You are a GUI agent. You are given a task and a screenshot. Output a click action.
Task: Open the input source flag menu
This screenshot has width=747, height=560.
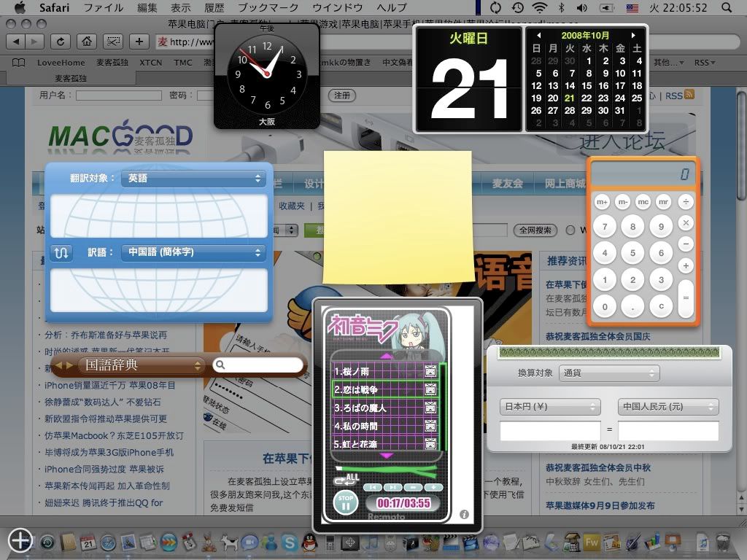pos(632,7)
